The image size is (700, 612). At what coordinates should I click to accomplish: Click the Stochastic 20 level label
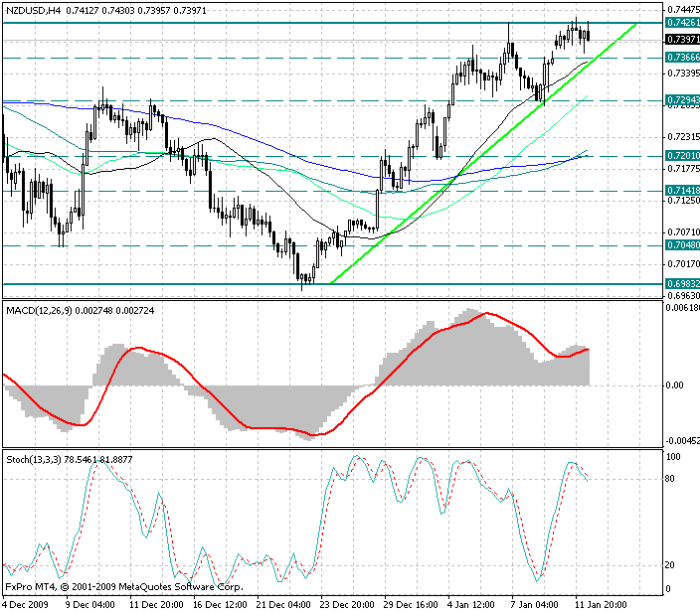669,565
